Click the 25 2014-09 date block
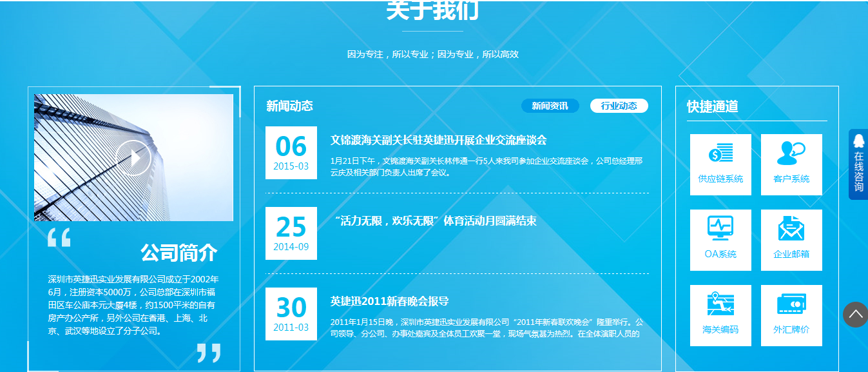Image resolution: width=868 pixels, height=372 pixels. pyautogui.click(x=291, y=233)
